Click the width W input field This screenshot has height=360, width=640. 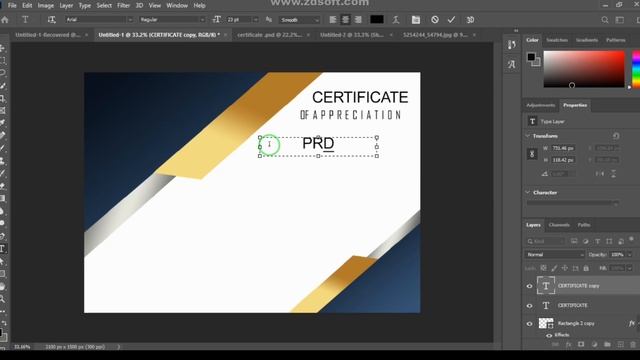(x=563, y=148)
